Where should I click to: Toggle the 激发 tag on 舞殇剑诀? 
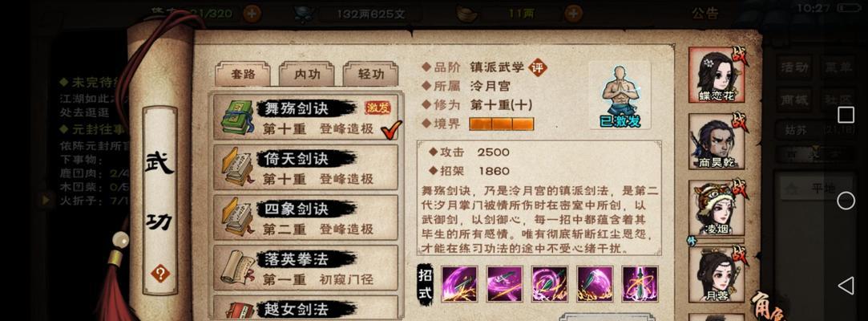click(377, 108)
